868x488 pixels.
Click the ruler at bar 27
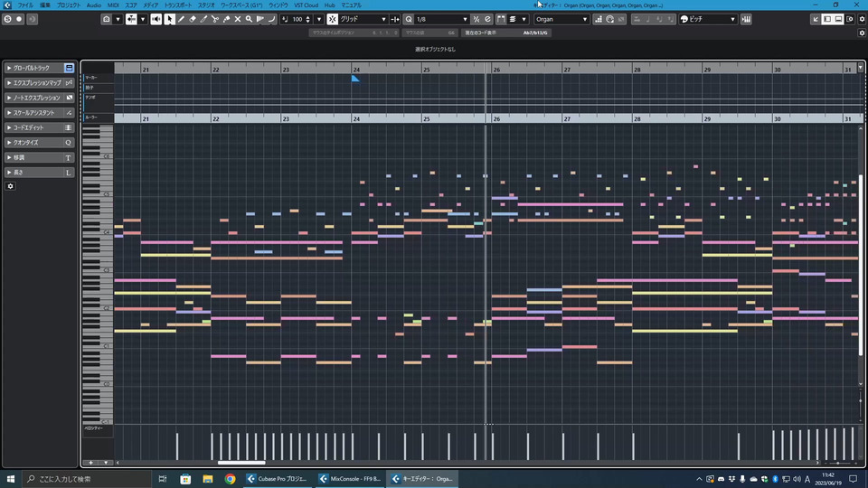(x=567, y=69)
